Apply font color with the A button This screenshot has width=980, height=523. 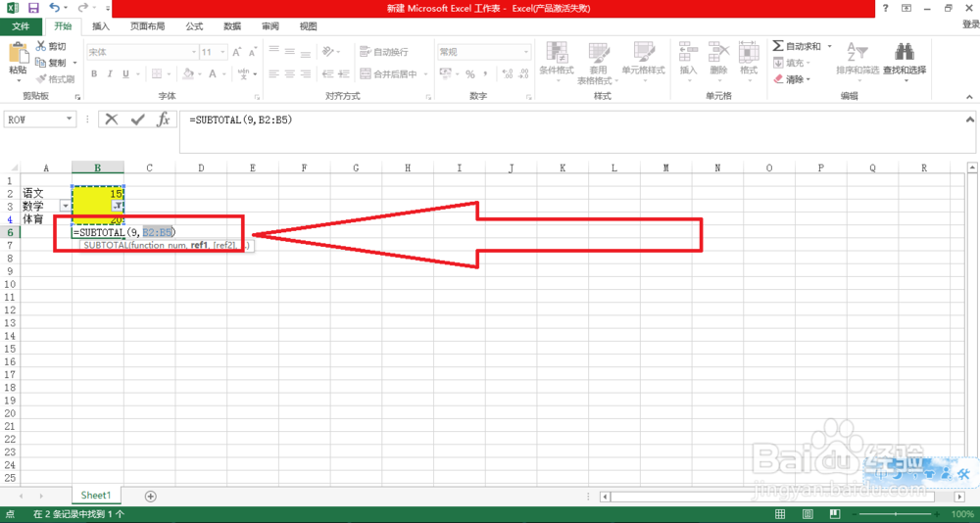tap(213, 73)
